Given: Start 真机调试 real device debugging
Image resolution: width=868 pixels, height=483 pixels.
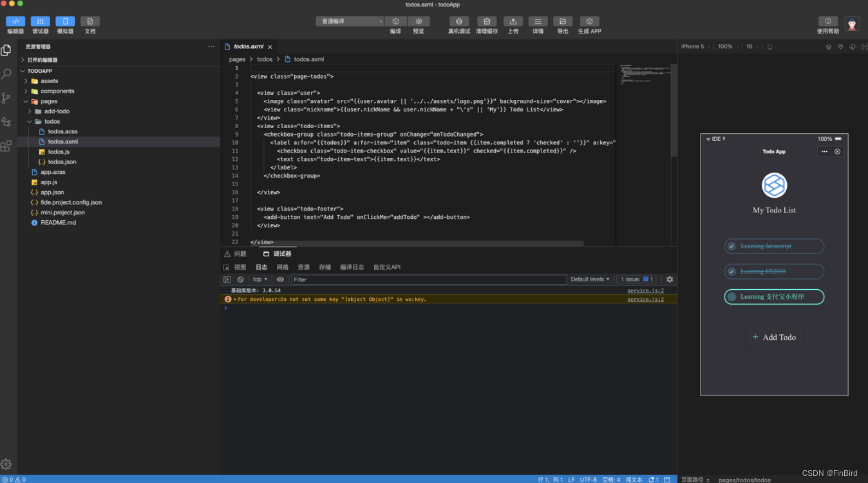Looking at the screenshot, I should point(459,21).
